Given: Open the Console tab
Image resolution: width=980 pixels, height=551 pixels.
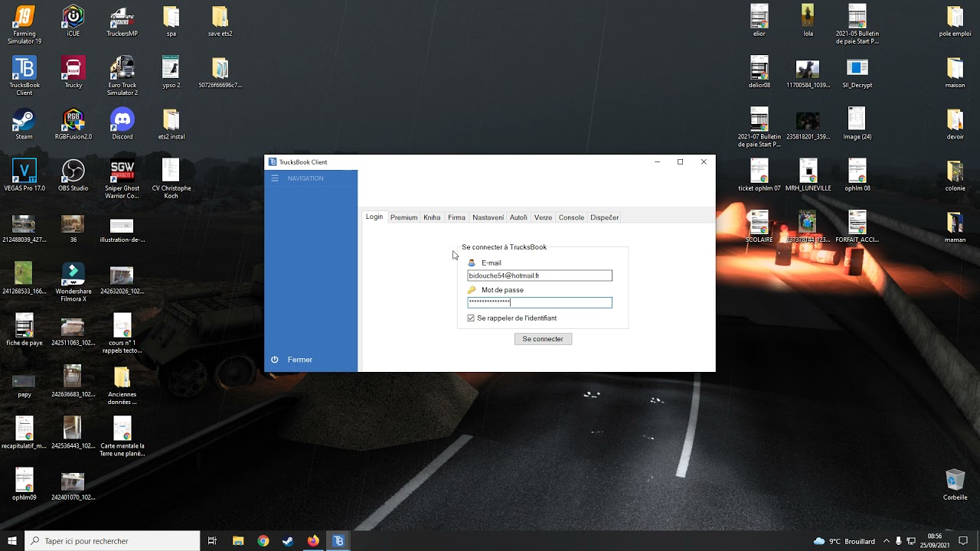Looking at the screenshot, I should [x=571, y=217].
